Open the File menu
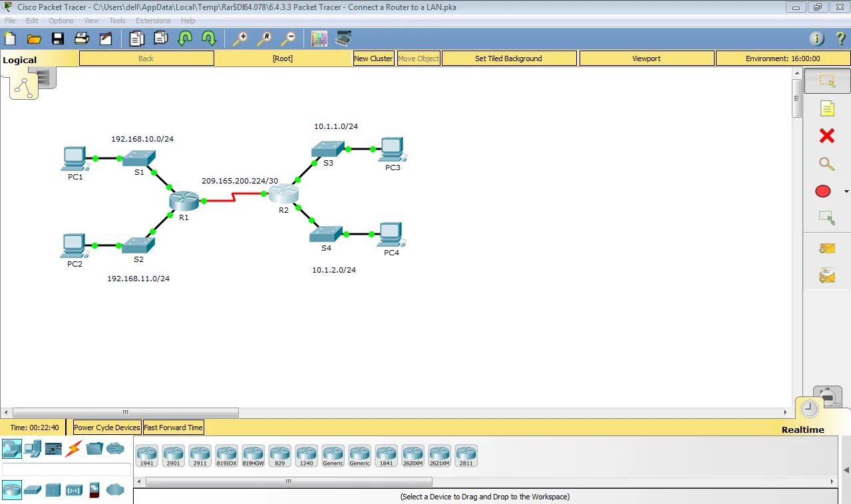Viewport: 851px width, 504px height. tap(10, 21)
